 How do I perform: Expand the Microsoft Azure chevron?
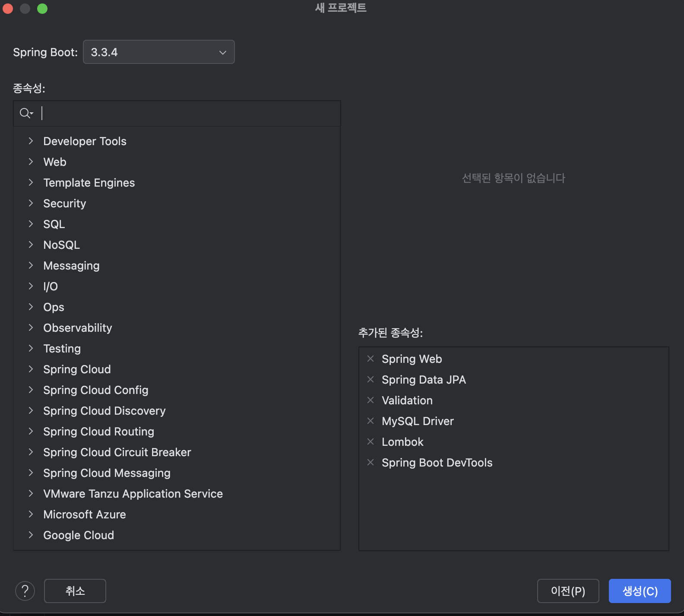[x=31, y=514]
